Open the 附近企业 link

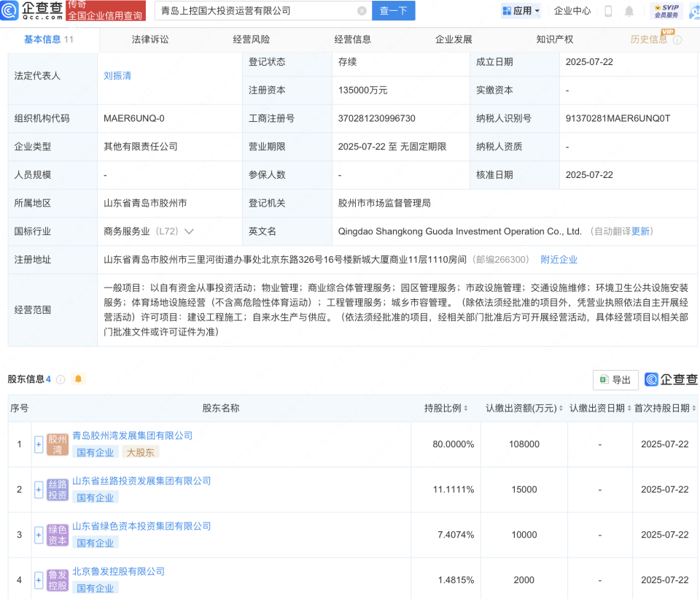tap(559, 260)
